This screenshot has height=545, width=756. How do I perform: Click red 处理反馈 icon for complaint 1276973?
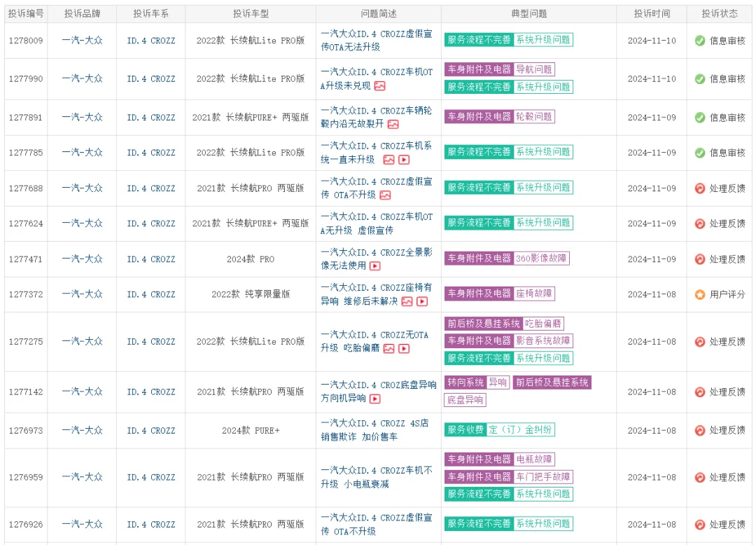click(x=699, y=430)
